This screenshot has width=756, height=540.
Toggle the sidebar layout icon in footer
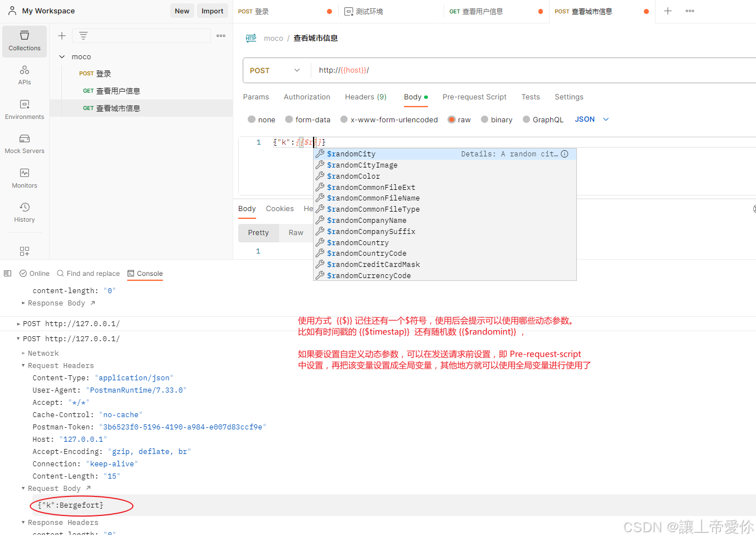(x=8, y=274)
